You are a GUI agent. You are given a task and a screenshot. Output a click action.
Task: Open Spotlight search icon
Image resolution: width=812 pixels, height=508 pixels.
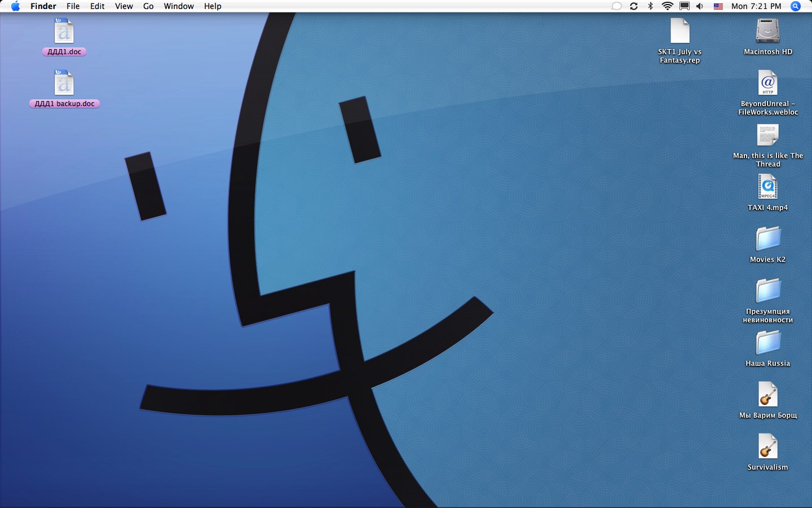pyautogui.click(x=796, y=6)
